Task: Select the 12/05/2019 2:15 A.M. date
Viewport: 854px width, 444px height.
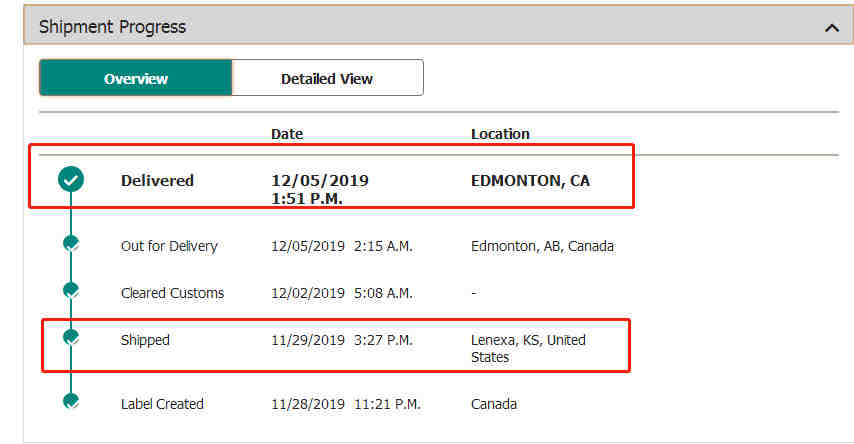Action: coord(341,246)
